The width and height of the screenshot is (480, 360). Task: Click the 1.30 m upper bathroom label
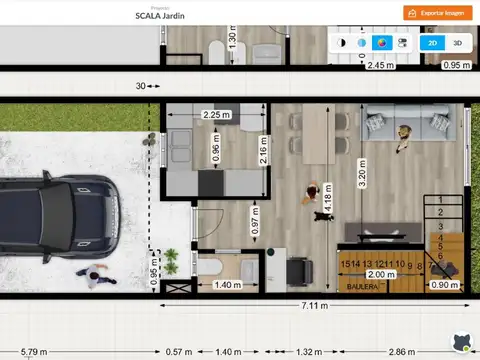[x=232, y=37]
